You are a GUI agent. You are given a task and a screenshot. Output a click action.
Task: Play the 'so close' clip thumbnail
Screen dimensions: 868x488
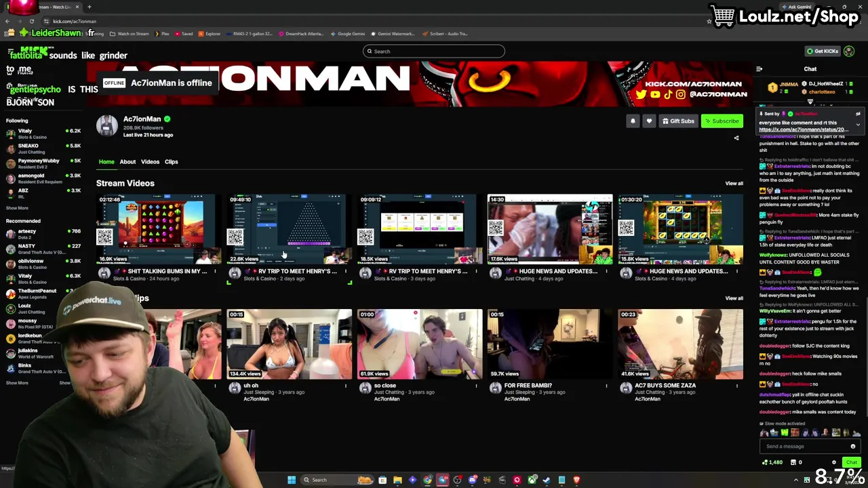420,344
